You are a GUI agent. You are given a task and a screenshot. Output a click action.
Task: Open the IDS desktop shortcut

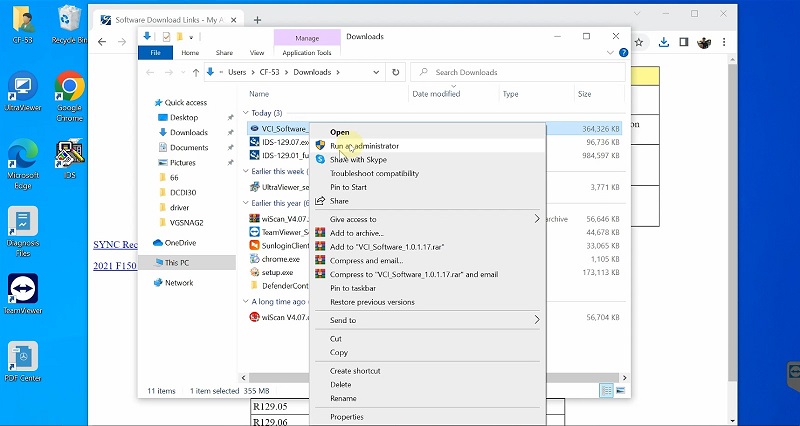69,158
